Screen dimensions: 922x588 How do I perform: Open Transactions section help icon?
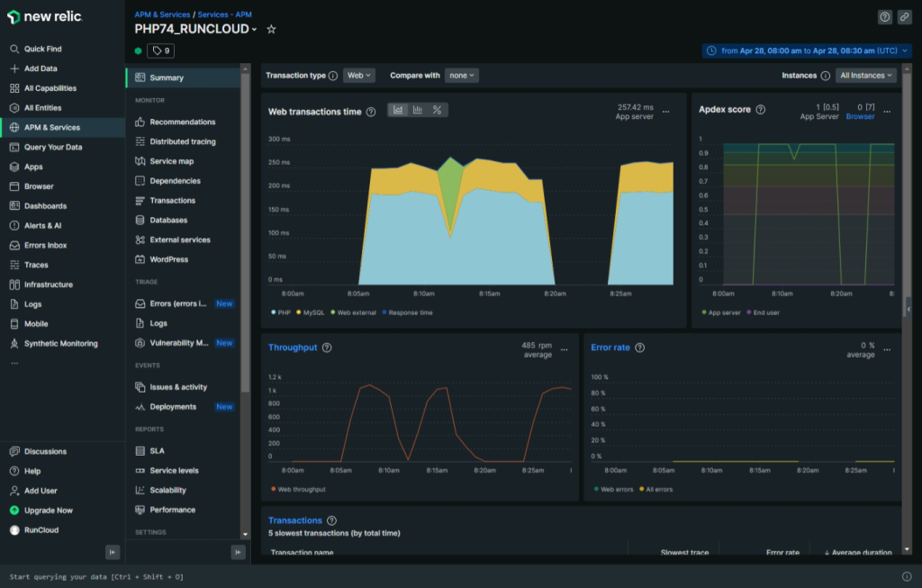tap(331, 520)
